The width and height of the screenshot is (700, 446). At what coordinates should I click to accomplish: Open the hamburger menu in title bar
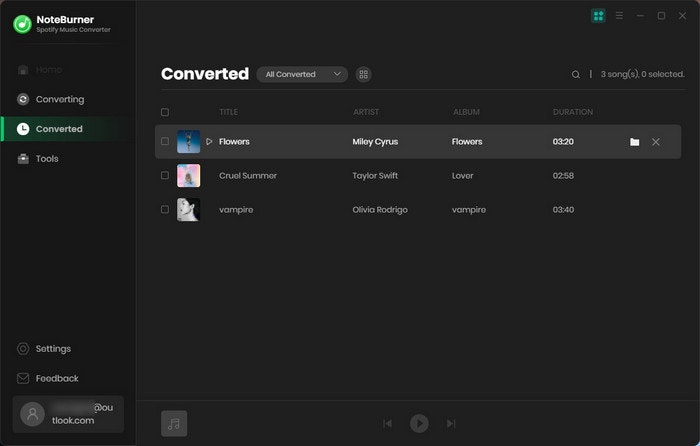[619, 16]
